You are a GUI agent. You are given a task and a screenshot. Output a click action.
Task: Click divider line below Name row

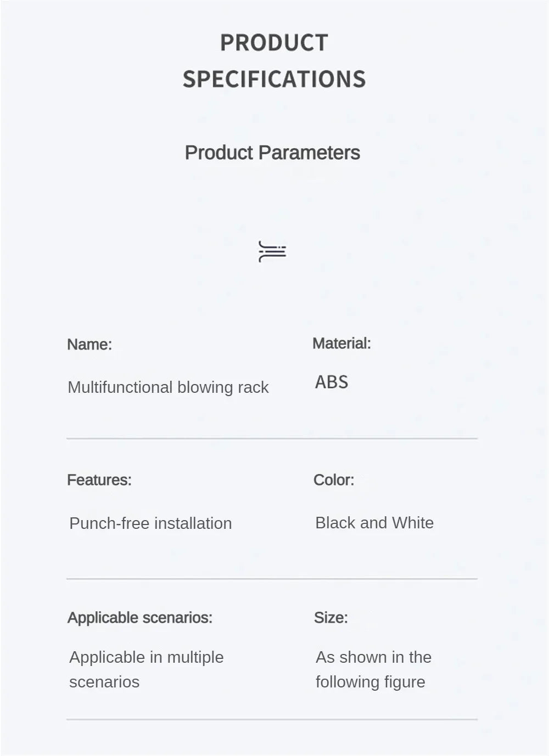[x=272, y=438]
